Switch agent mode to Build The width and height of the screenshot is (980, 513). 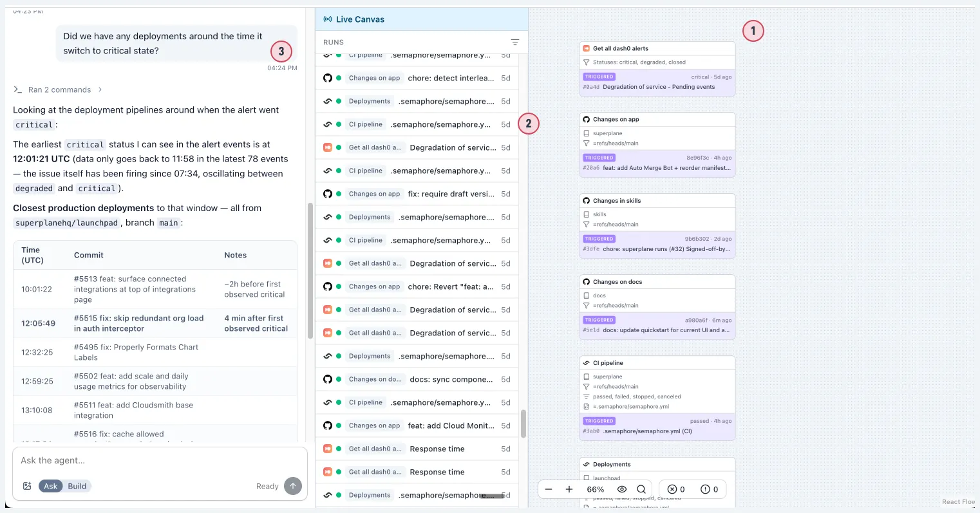[77, 486]
